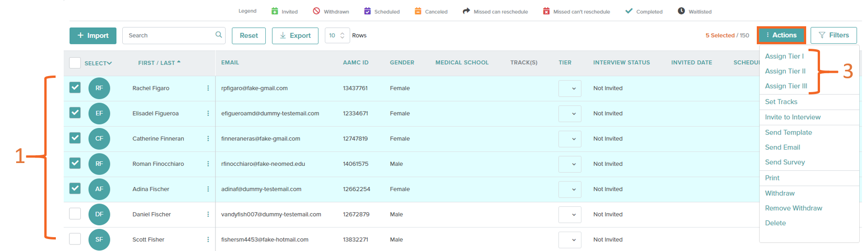
Task: Click into the Search input field
Action: tap(174, 35)
